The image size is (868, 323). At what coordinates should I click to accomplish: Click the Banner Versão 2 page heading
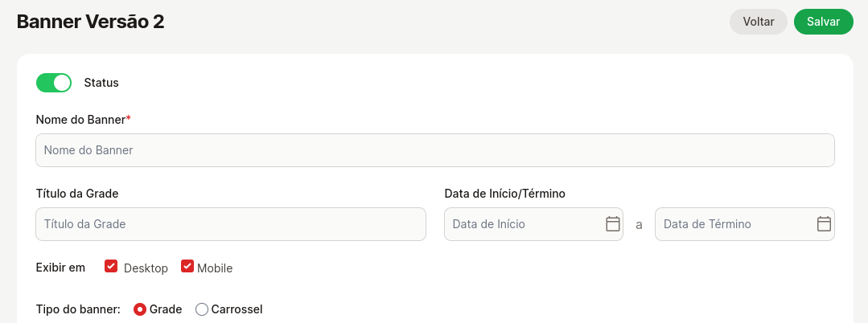[x=91, y=22]
